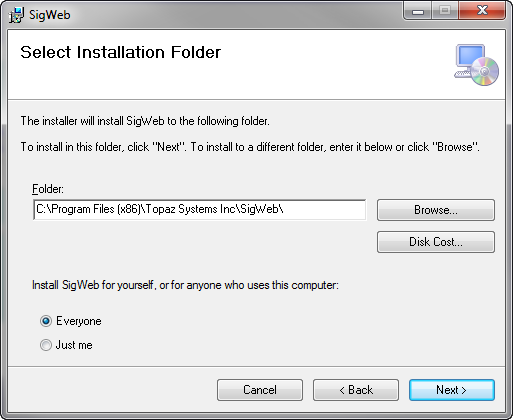This screenshot has height=420, width=513.
Task: Click the SigWeb title bar text
Action: click(50, 15)
